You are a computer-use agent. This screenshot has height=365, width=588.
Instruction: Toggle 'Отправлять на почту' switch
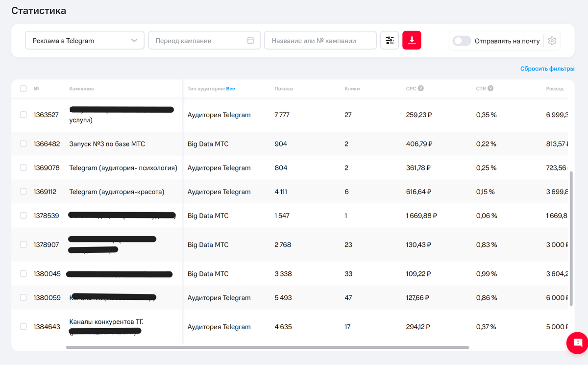point(462,41)
